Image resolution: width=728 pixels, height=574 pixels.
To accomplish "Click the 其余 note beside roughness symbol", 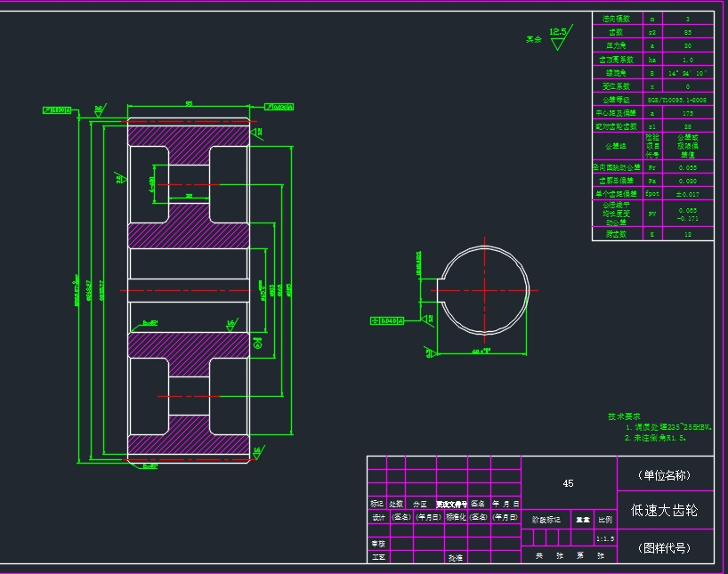I will point(534,39).
